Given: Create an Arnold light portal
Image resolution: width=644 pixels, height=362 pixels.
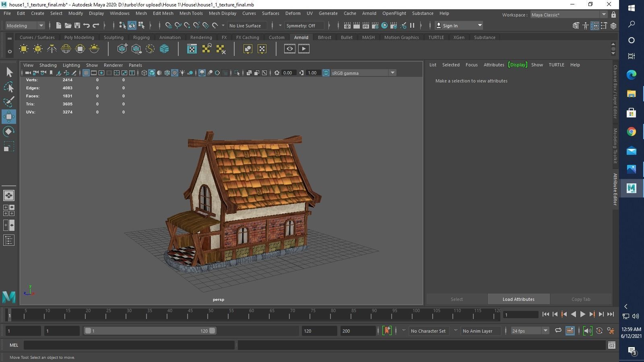Looking at the screenshot, I should click(80, 49).
